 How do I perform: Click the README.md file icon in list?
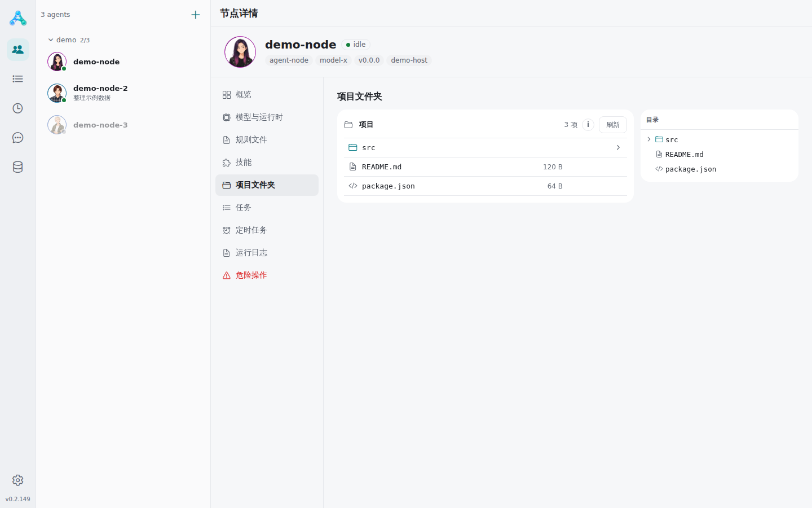[x=353, y=167]
